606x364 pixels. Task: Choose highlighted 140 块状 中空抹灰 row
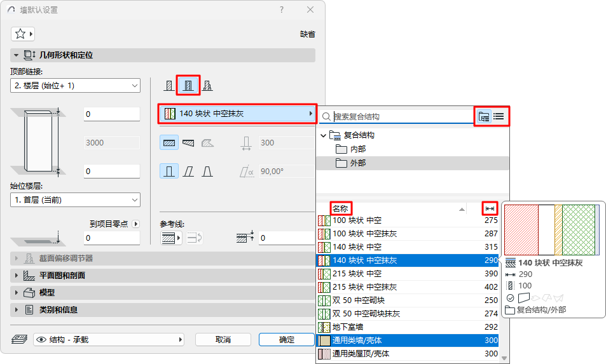tap(408, 260)
